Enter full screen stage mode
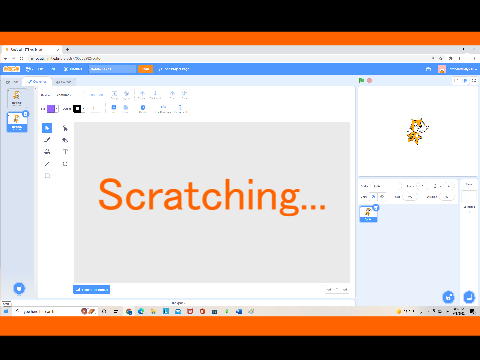 coord(474,80)
